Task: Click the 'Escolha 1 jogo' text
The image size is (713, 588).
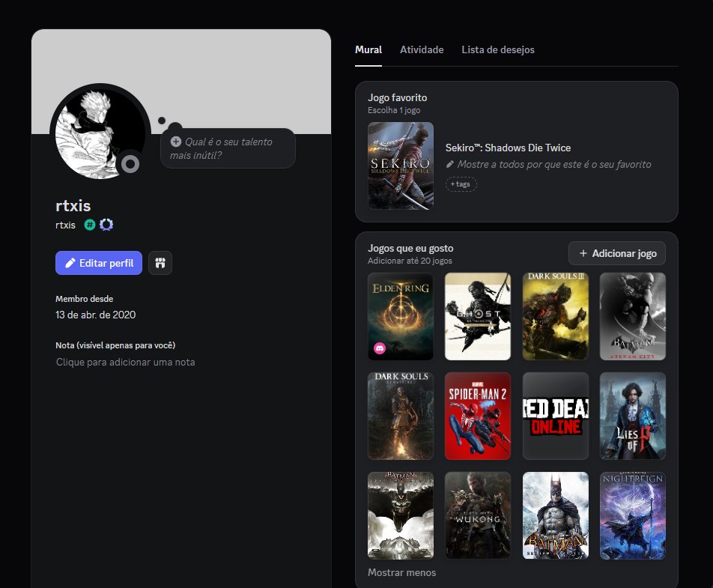Action: coord(394,110)
